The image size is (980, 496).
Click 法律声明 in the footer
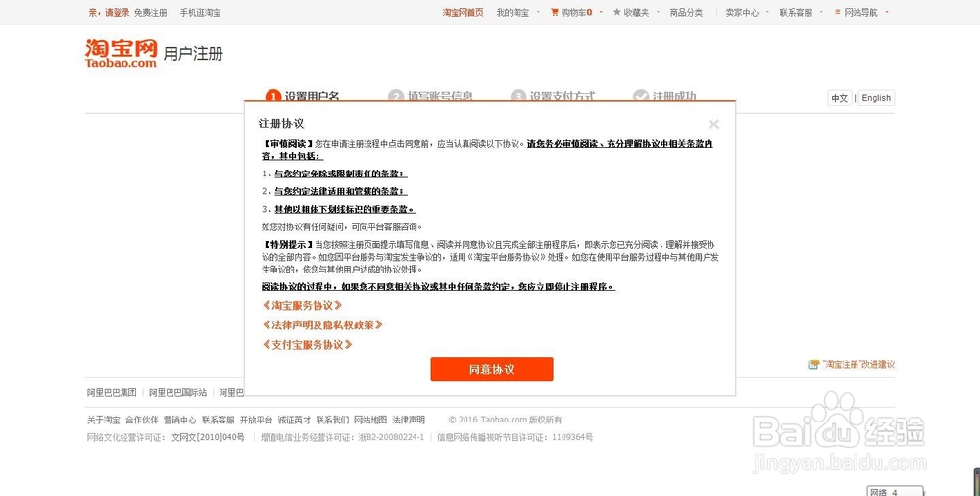[x=409, y=420]
